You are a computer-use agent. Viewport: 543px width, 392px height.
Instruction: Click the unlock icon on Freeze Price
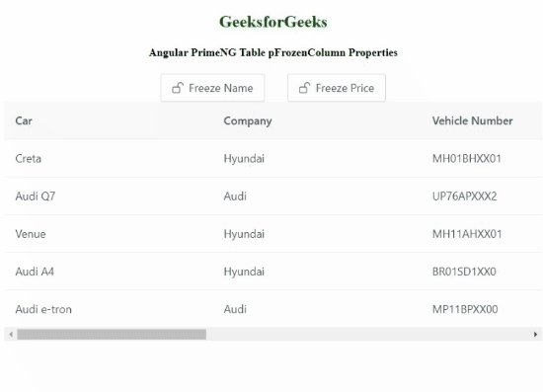[304, 88]
